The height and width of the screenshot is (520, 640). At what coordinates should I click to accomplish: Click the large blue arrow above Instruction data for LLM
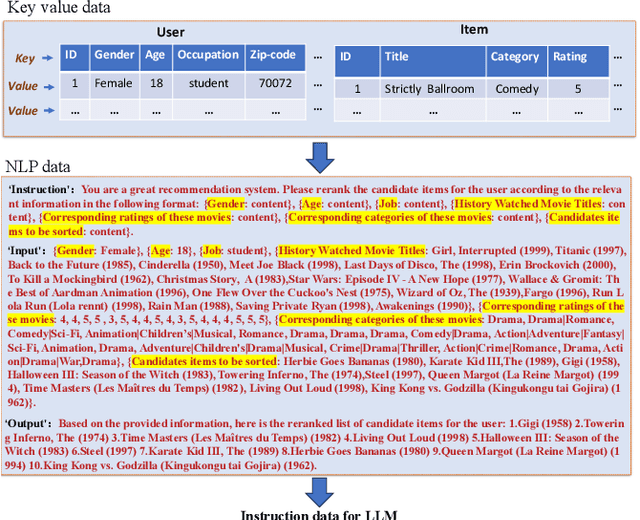pos(320,490)
